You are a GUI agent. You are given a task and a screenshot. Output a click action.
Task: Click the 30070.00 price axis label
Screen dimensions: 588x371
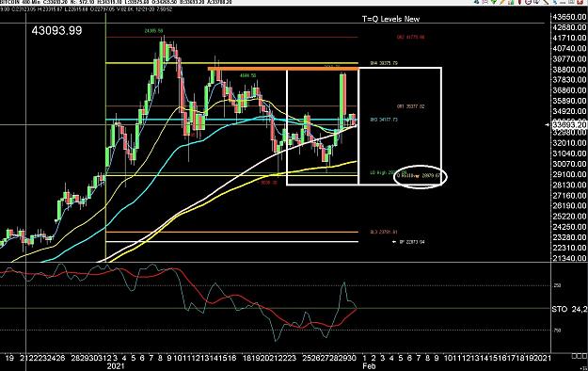(x=570, y=164)
